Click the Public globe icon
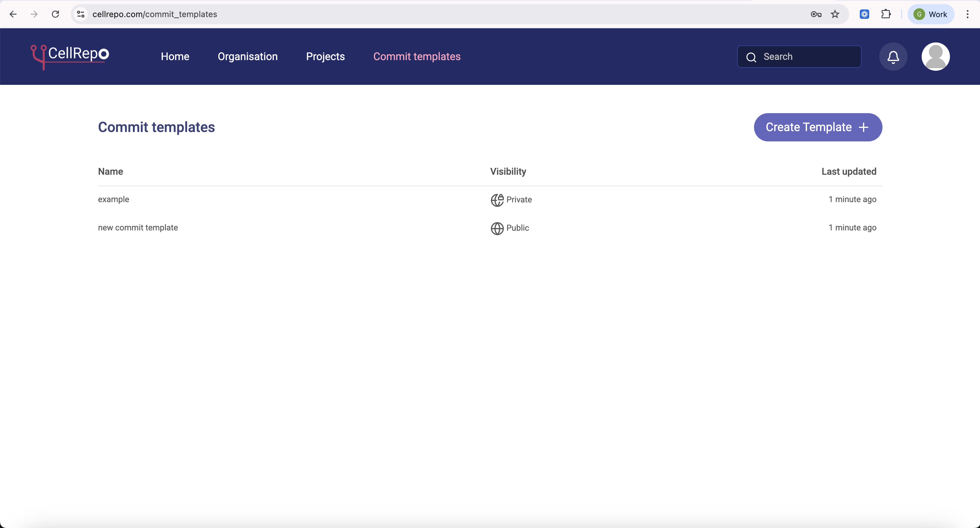 497,228
